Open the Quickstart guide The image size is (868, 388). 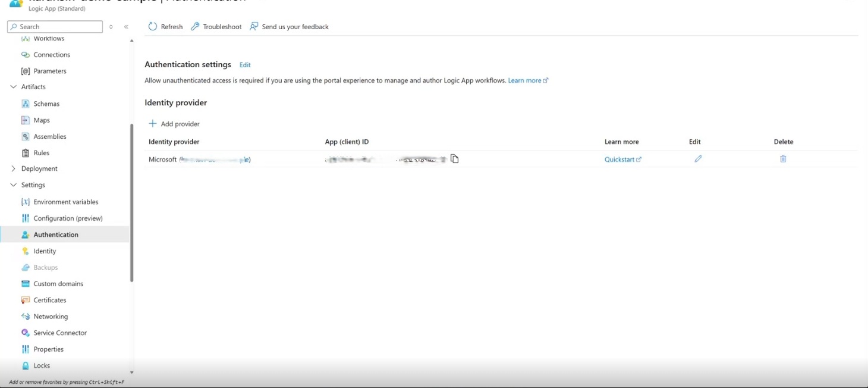point(621,158)
